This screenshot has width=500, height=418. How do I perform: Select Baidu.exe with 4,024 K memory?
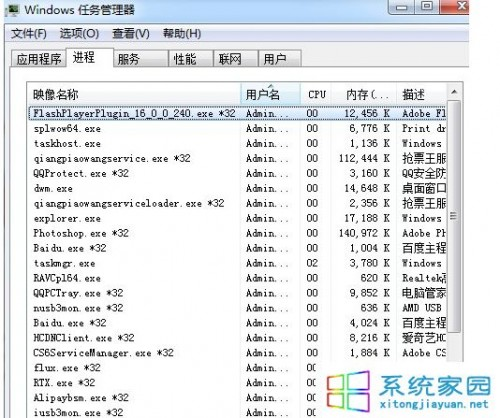[238, 323]
